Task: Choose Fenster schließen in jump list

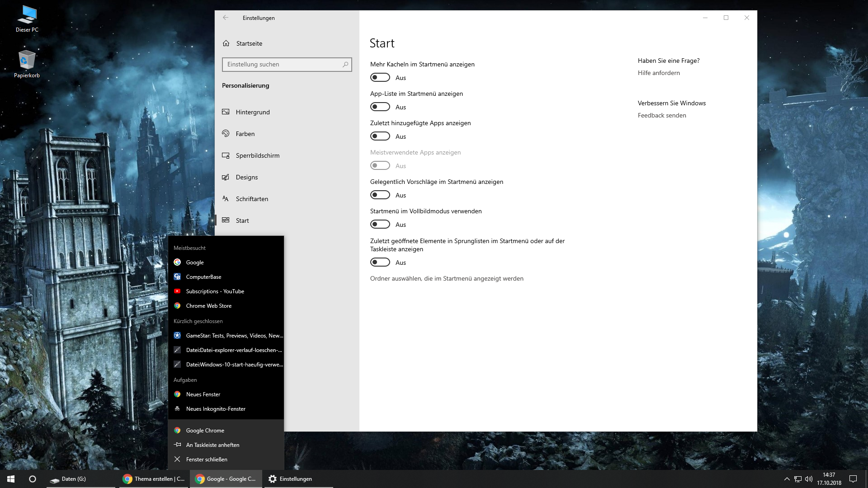Action: point(207,460)
